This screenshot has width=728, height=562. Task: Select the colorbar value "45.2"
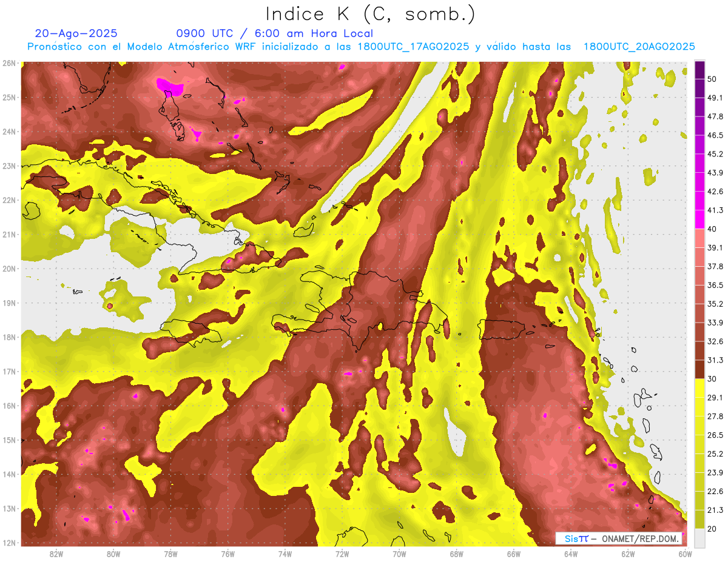tap(715, 154)
